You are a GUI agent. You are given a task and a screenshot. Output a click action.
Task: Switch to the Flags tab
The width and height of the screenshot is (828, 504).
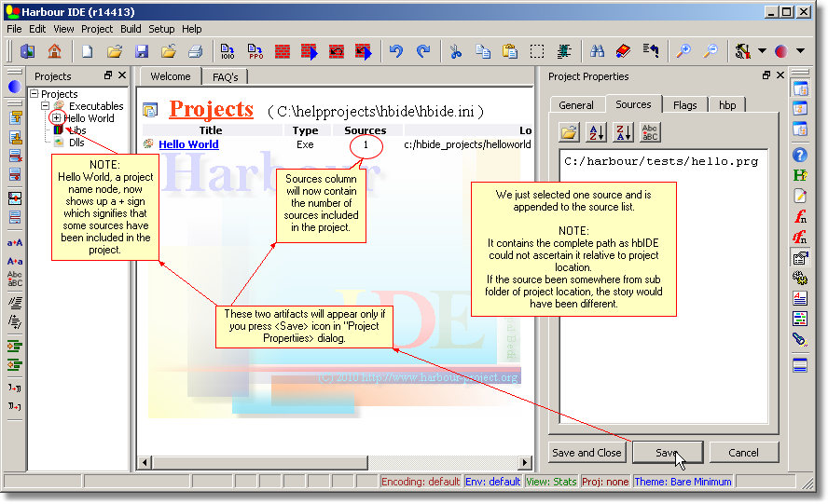[684, 105]
